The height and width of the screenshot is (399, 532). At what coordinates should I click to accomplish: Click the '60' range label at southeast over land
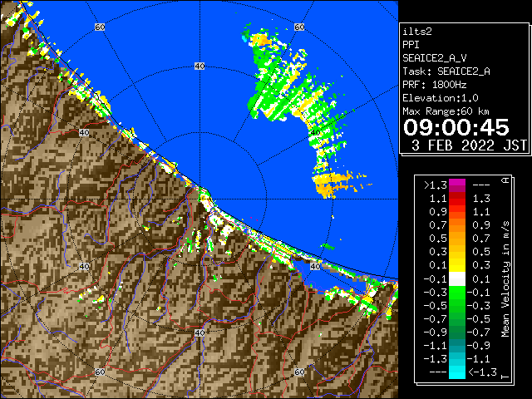coord(299,372)
